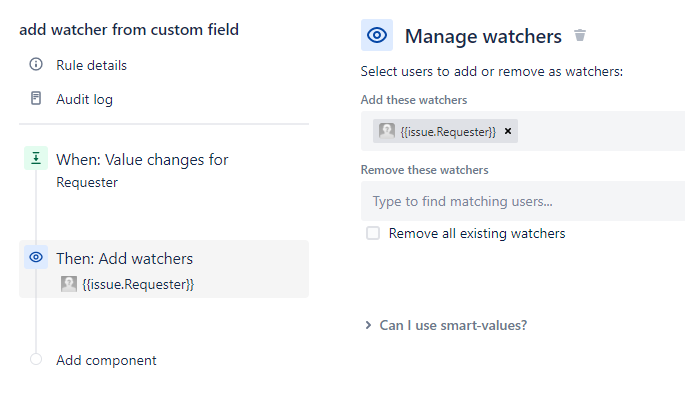This screenshot has height=407, width=685.
Task: Click the Add component circle node
Action: [x=36, y=360]
